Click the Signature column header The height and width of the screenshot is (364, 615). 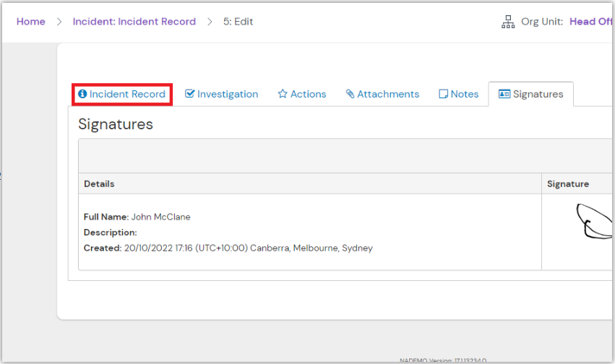pos(568,184)
